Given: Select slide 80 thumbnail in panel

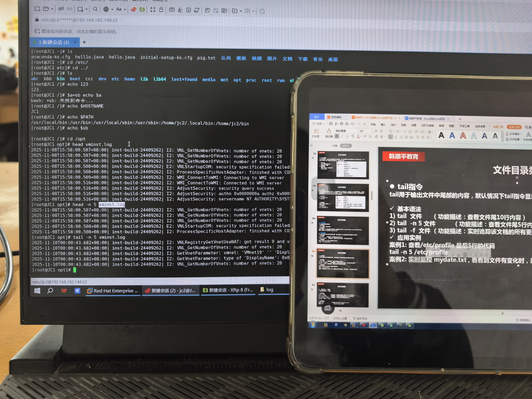Looking at the screenshot, I should (x=343, y=230).
